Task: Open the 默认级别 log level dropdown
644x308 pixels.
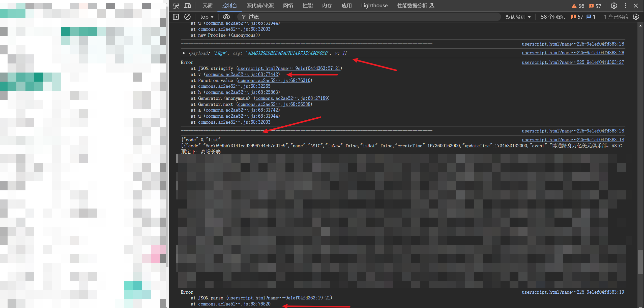Action: pyautogui.click(x=518, y=17)
